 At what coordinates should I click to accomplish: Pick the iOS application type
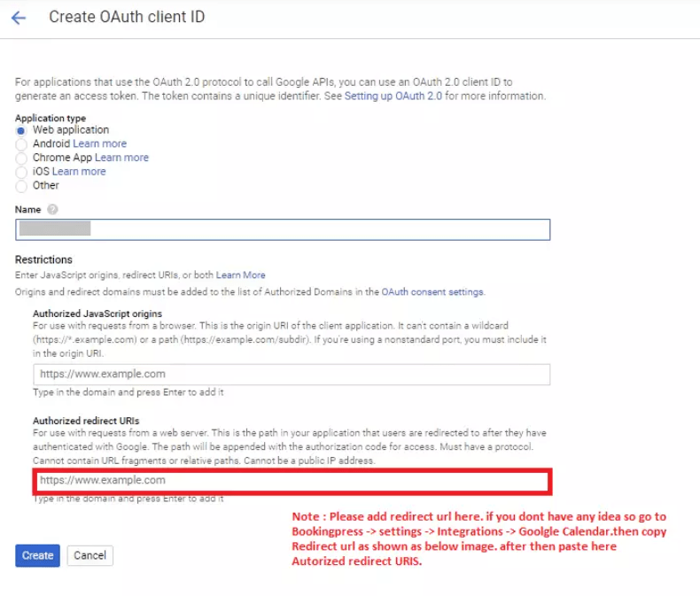point(21,172)
